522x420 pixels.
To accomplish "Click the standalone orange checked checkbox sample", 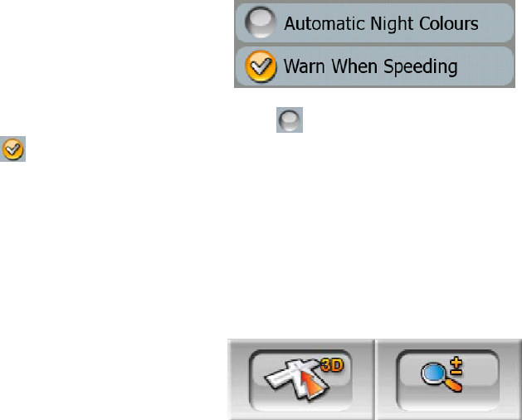I will tap(12, 149).
